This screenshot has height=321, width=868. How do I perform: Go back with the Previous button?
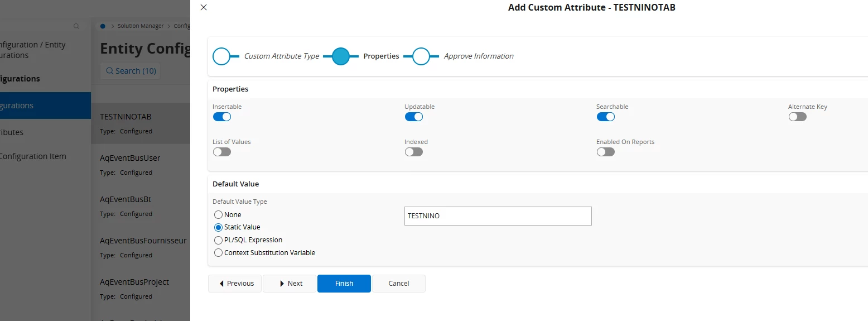[x=235, y=284]
